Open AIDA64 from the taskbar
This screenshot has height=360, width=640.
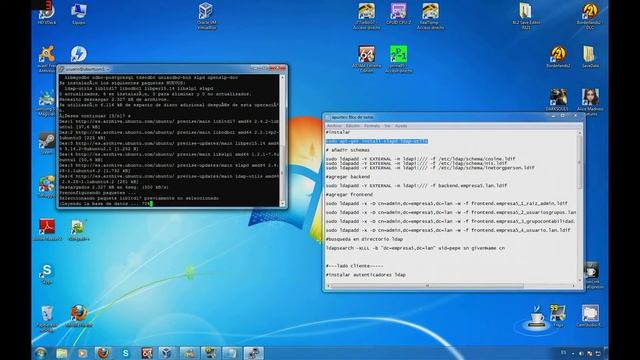pyautogui.click(x=146, y=353)
